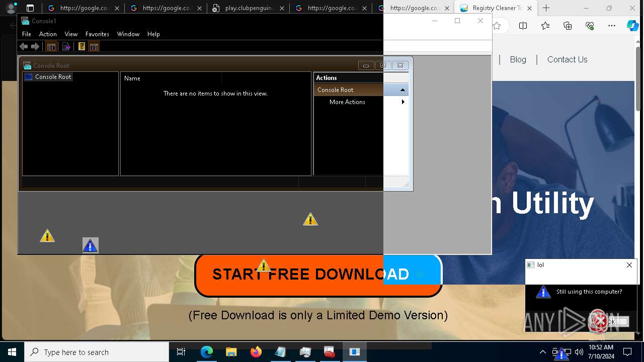Open Microsoft Edge from the taskbar

tap(207, 352)
